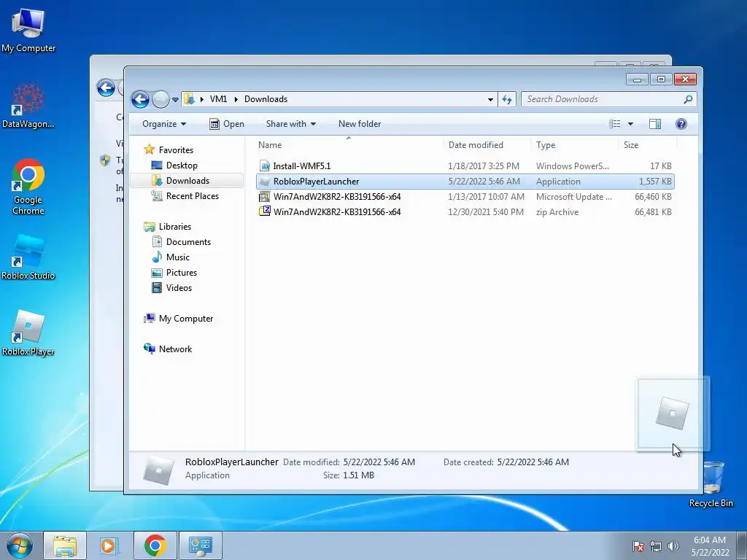The width and height of the screenshot is (747, 560).
Task: Select Libraries in navigation pane
Action: tap(175, 227)
